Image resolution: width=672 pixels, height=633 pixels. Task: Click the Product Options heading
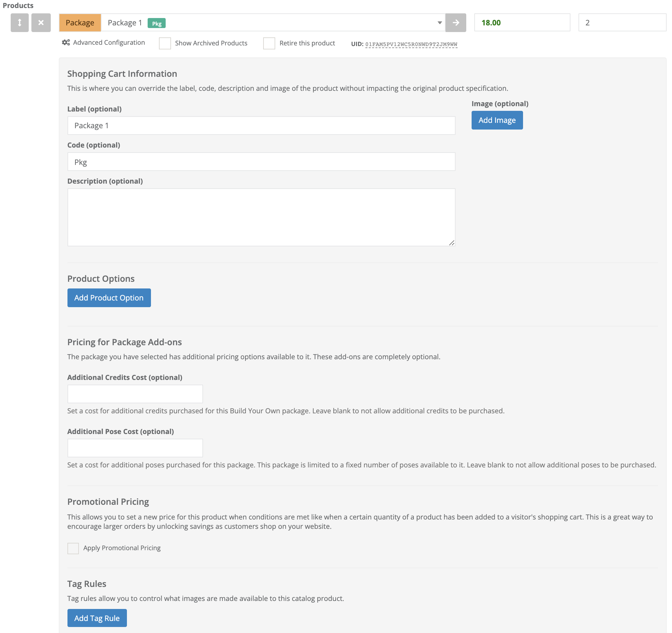click(x=101, y=278)
